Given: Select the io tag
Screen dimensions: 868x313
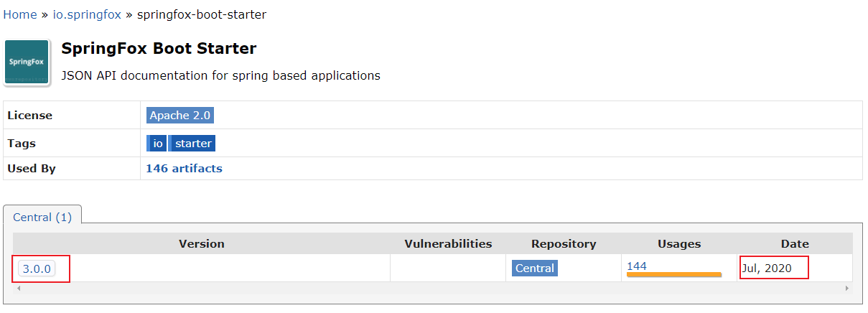Looking at the screenshot, I should point(157,144).
